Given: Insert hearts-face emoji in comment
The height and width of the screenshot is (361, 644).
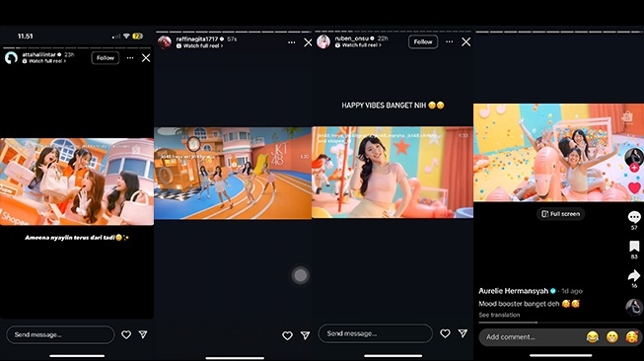Looking at the screenshot, I should point(632,337).
